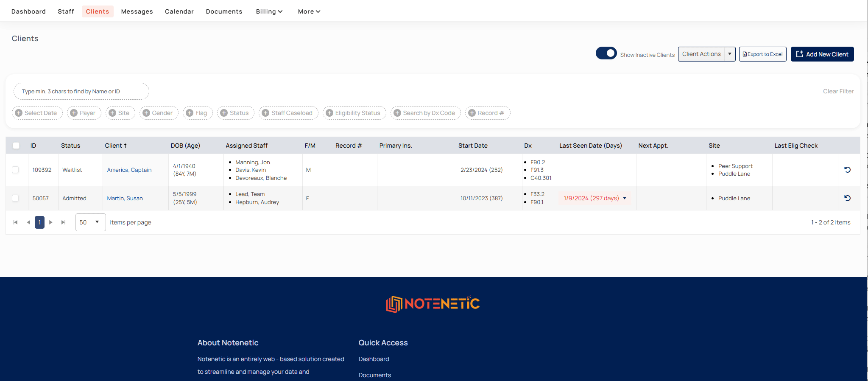Click start date 10/11/2023 (387)

click(x=481, y=198)
